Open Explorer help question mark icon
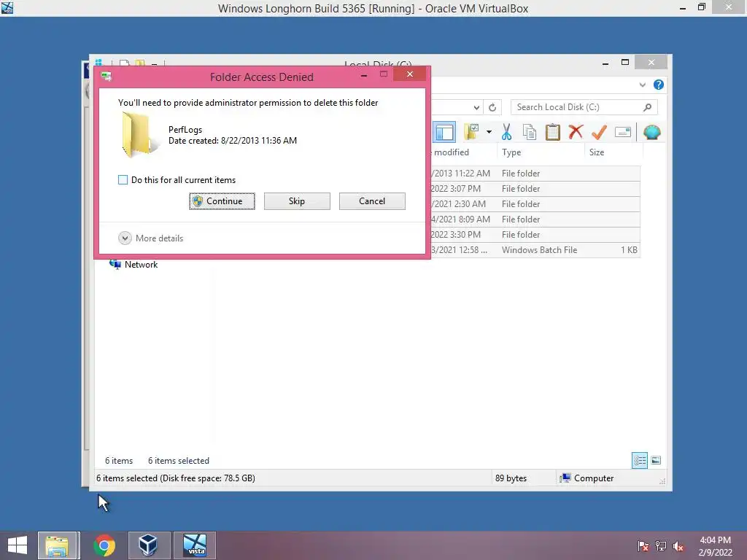Image resolution: width=747 pixels, height=560 pixels. pyautogui.click(x=659, y=85)
